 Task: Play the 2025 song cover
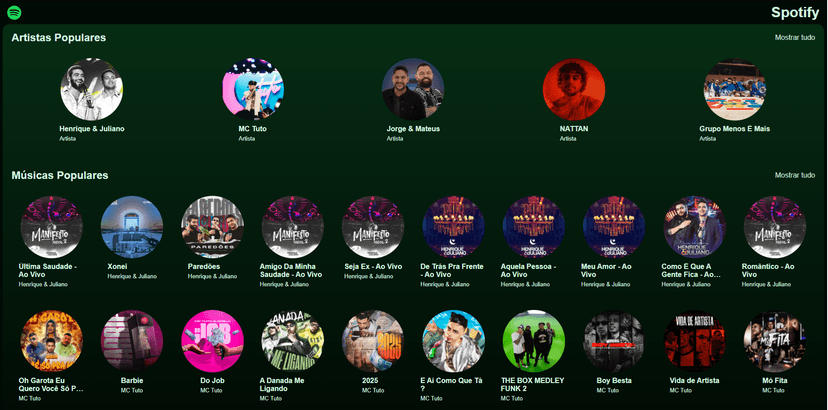pos(373,341)
